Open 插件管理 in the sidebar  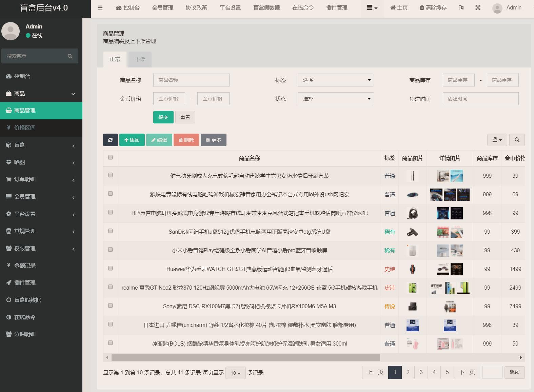point(41,282)
